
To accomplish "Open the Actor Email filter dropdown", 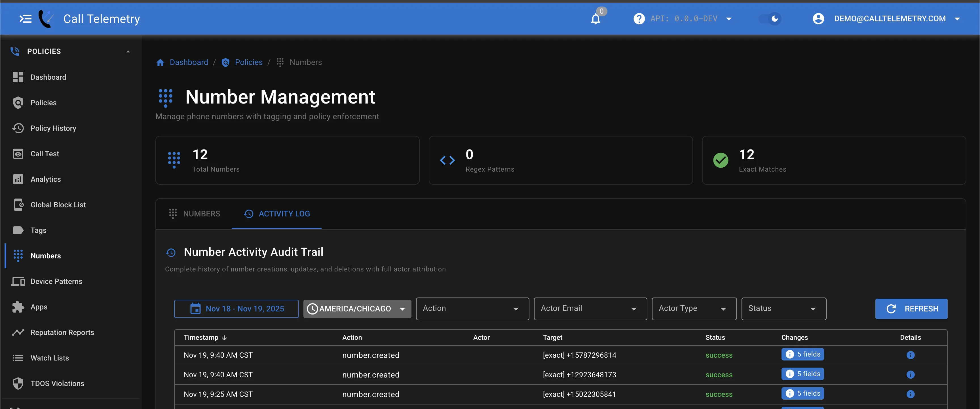I will [x=590, y=309].
